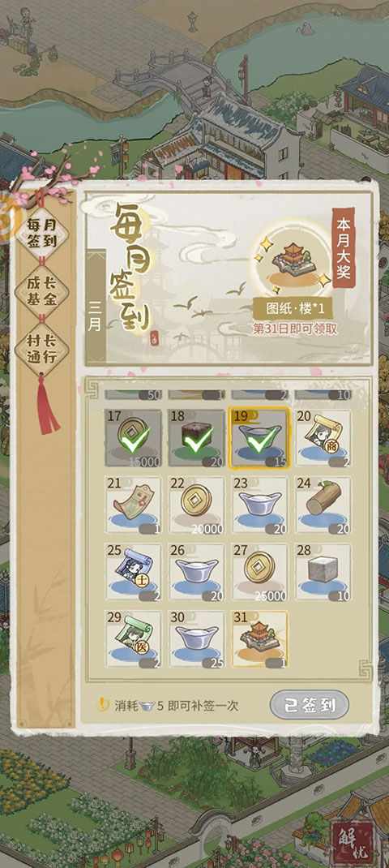Image resolution: width=389 pixels, height=868 pixels.
Task: Select the day 27 coin reward 25000
Action: (x=259, y=572)
